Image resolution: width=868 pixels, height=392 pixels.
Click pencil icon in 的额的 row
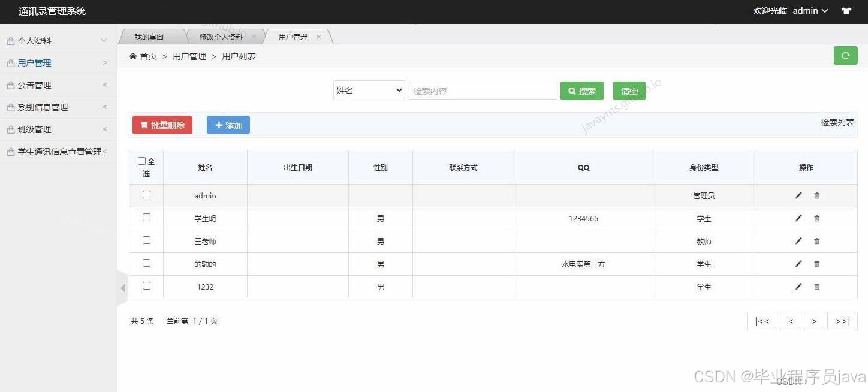tap(798, 264)
